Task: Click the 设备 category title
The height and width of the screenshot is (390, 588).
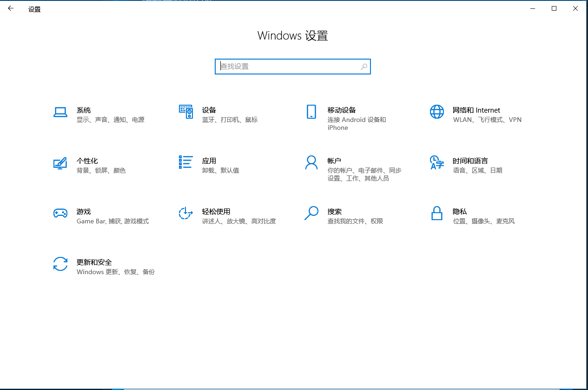Action: (209, 110)
